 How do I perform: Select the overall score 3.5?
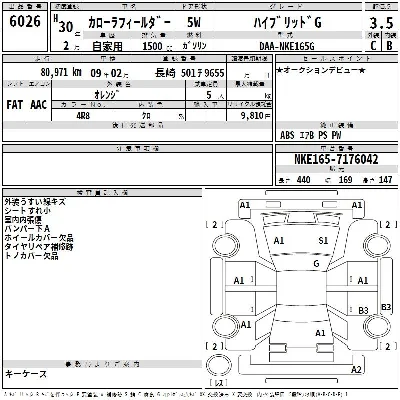click(381, 23)
